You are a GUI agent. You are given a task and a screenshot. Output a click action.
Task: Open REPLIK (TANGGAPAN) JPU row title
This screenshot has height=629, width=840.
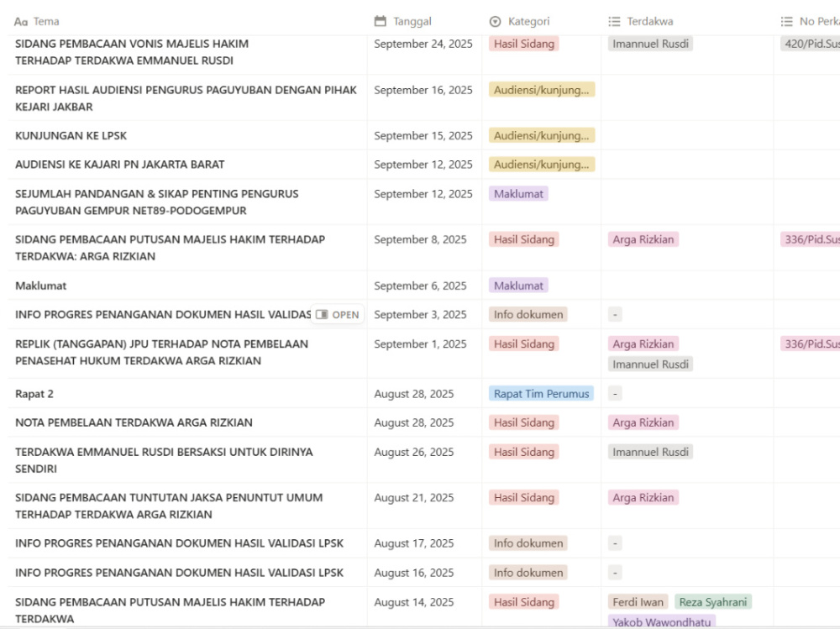pyautogui.click(x=161, y=352)
